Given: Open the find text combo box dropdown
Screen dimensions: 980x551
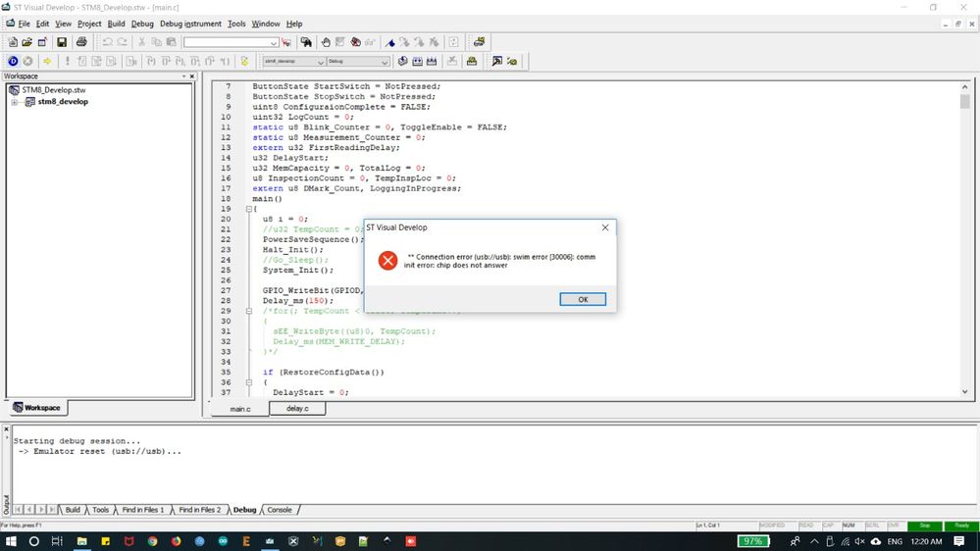Looking at the screenshot, I should [274, 42].
